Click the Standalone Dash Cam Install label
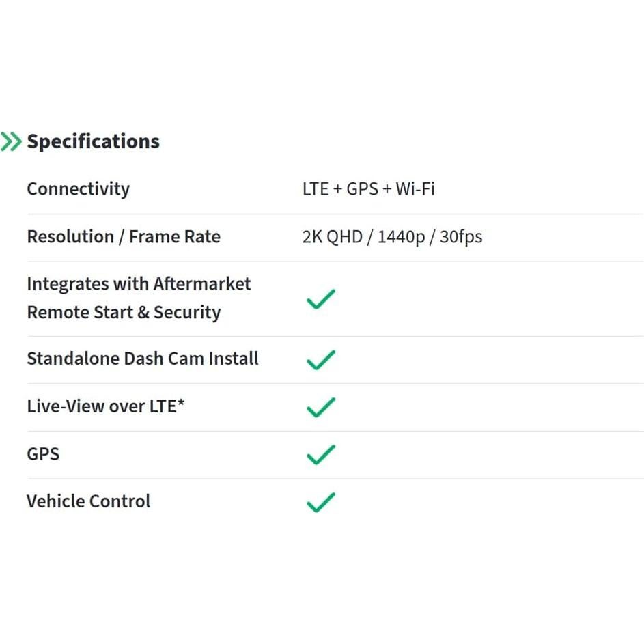Image resolution: width=644 pixels, height=644 pixels. point(142,359)
